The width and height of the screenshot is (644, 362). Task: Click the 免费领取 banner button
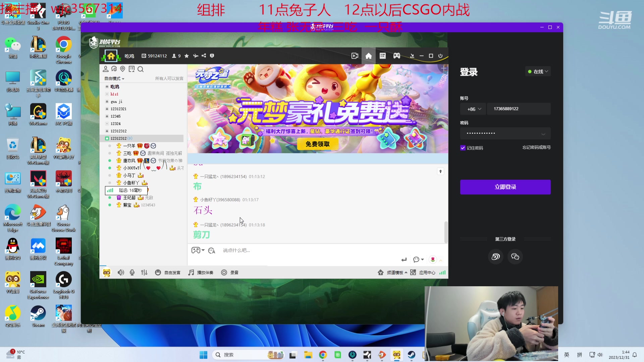tap(317, 144)
